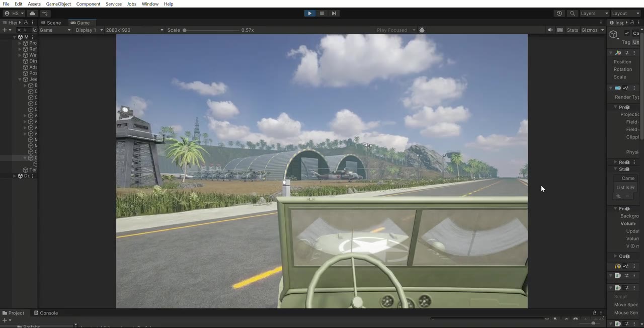Click the Inspector GameObject cube icon

pyautogui.click(x=614, y=35)
